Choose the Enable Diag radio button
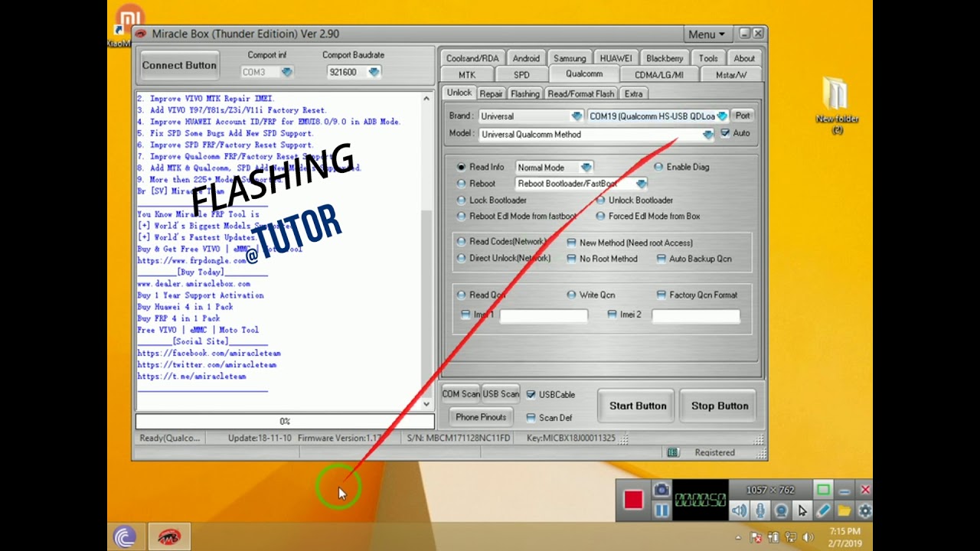This screenshot has width=980, height=551. pos(658,167)
